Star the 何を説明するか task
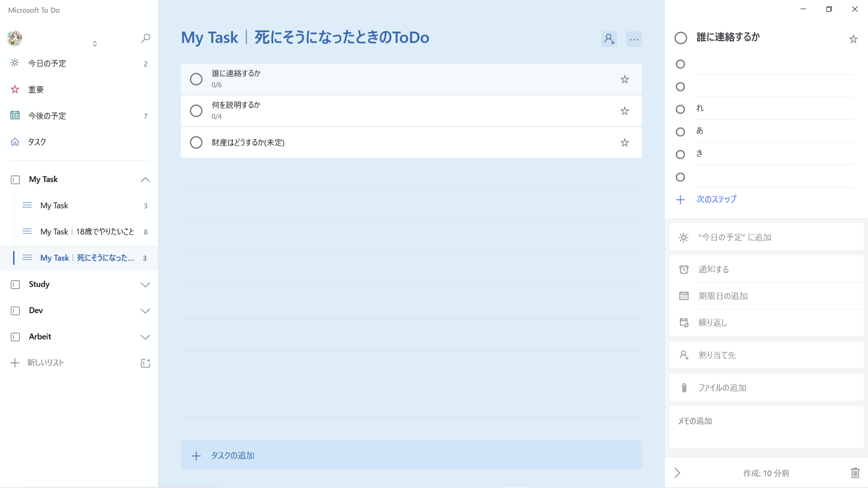Viewport: 868px width, 488px height. [624, 111]
